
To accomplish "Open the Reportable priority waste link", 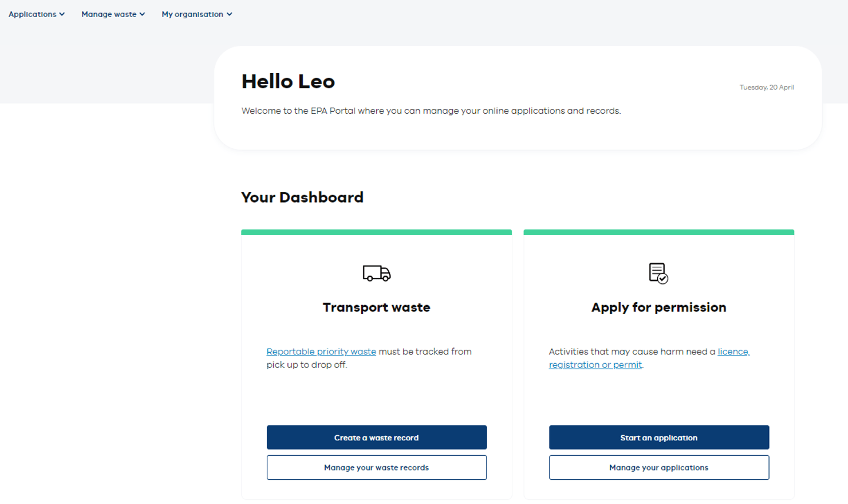I will point(322,352).
